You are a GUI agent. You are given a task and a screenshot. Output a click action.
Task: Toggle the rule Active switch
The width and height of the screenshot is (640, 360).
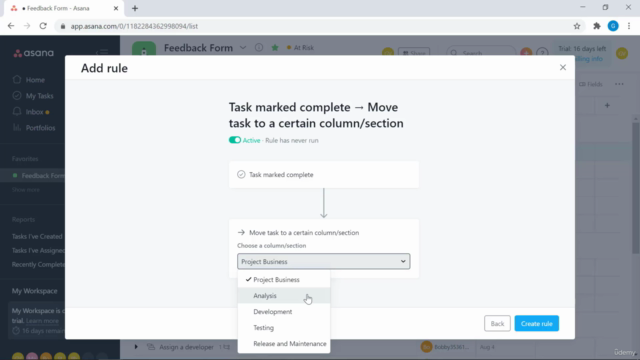[x=235, y=140]
